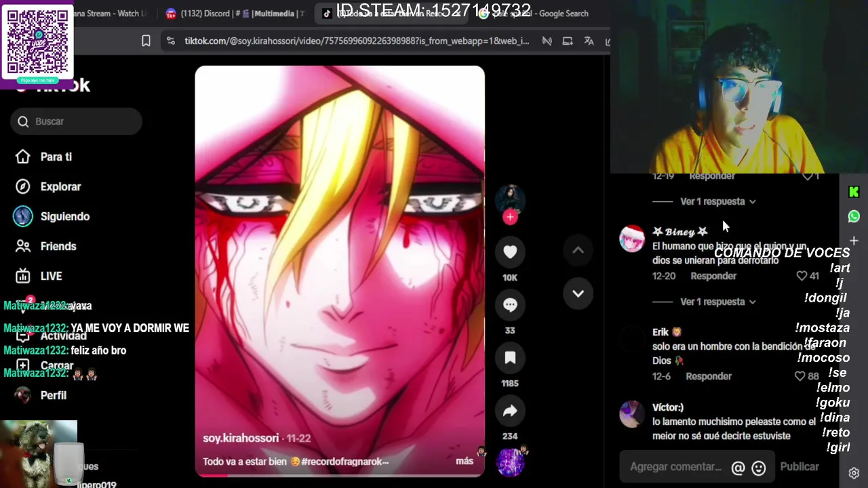Open Víctor's profile picture in comments
The height and width of the screenshot is (488, 868).
pos(632,413)
